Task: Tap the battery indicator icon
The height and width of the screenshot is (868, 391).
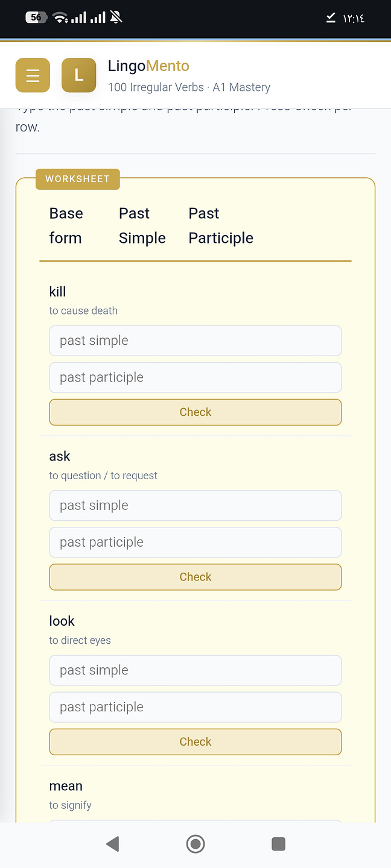Action: (x=36, y=17)
